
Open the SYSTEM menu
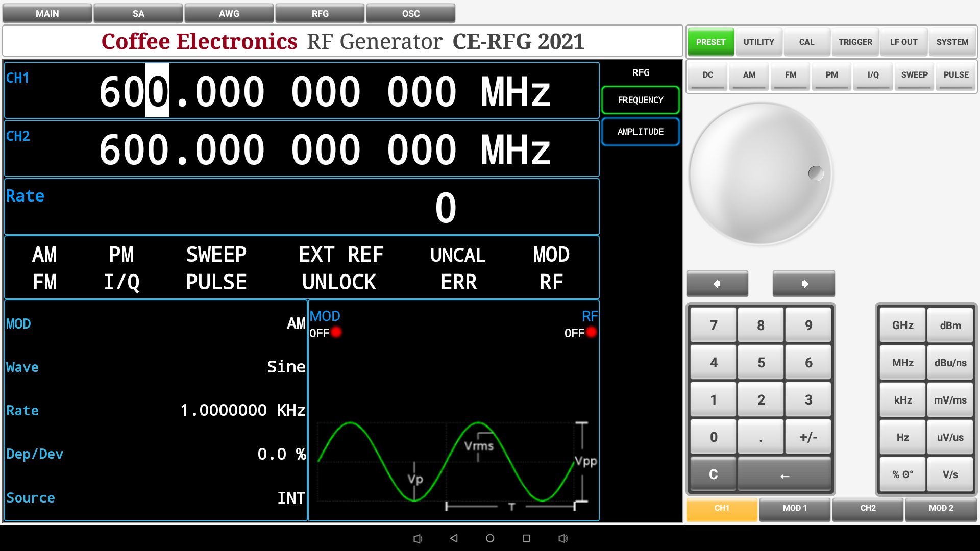coord(952,42)
